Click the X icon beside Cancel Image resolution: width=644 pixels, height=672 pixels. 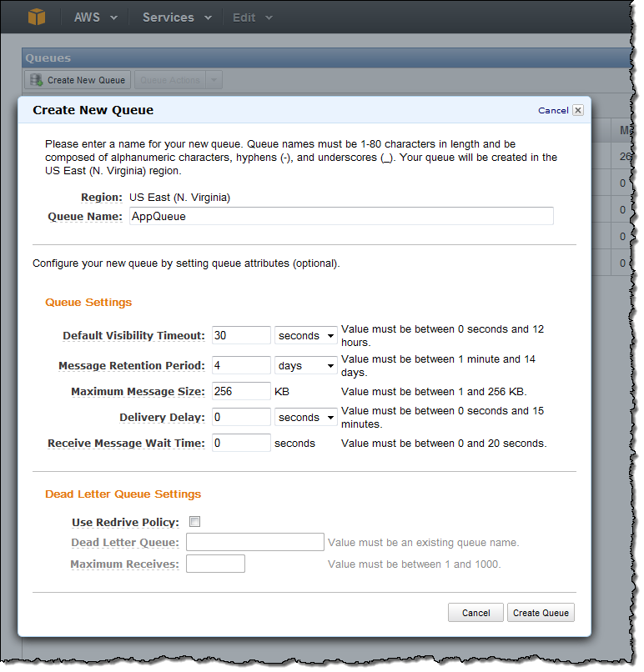point(578,110)
